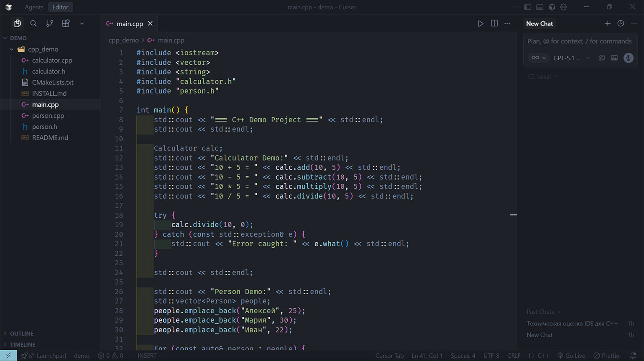
Task: Open past chat Техническая оценка IDE
Action: (572, 323)
